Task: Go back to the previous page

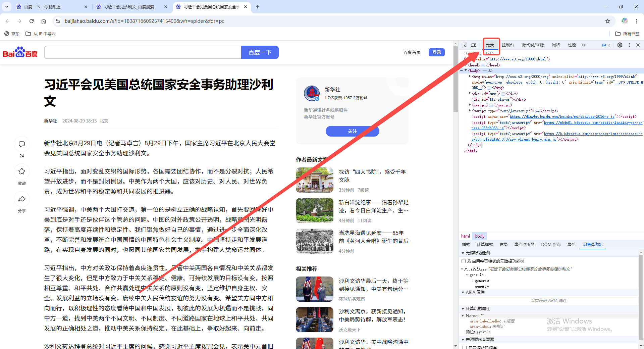Action: (x=7, y=21)
